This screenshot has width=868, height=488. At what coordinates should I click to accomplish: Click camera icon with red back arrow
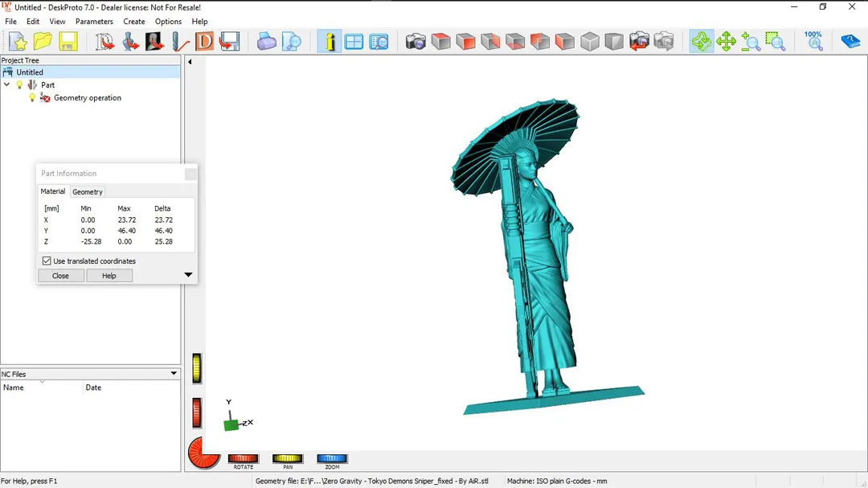pos(640,42)
